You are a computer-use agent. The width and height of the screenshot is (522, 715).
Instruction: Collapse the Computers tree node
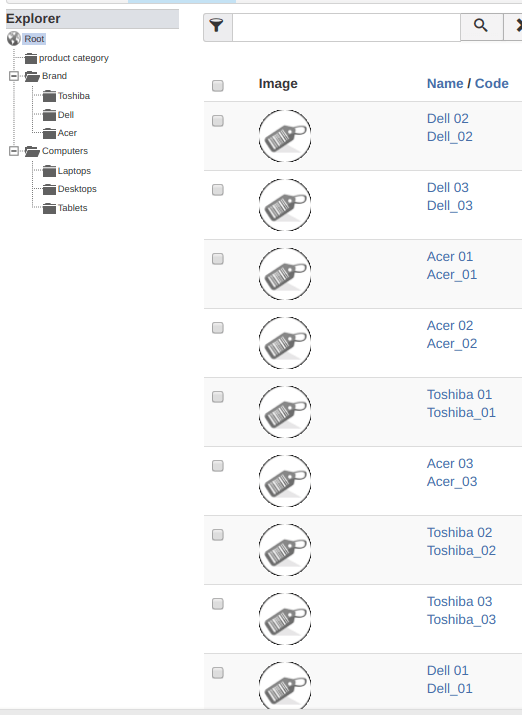(14, 150)
